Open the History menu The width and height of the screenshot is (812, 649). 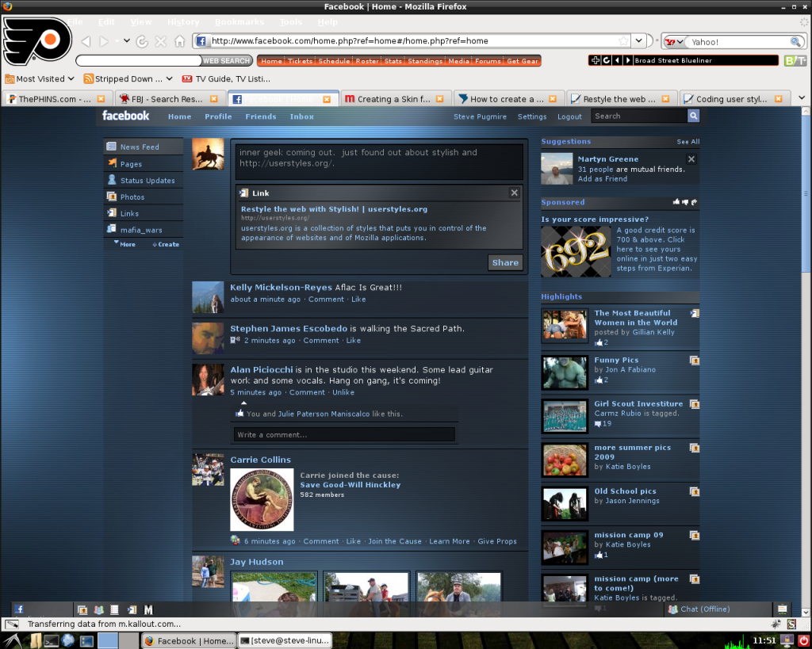pos(183,21)
